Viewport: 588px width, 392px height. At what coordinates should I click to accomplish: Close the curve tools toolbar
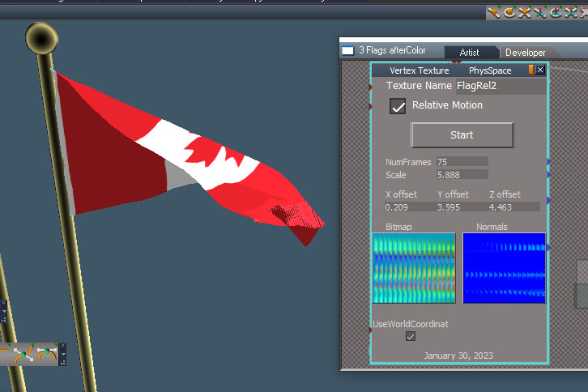[x=62, y=346]
